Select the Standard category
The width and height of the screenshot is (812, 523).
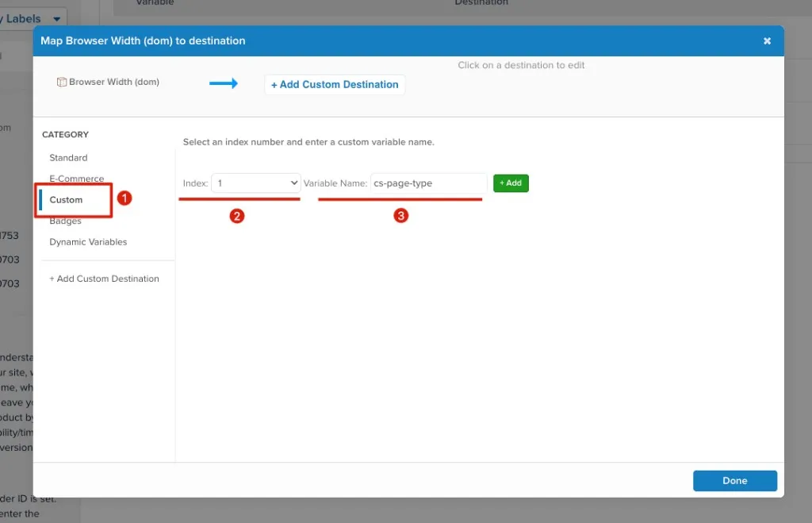pyautogui.click(x=68, y=158)
